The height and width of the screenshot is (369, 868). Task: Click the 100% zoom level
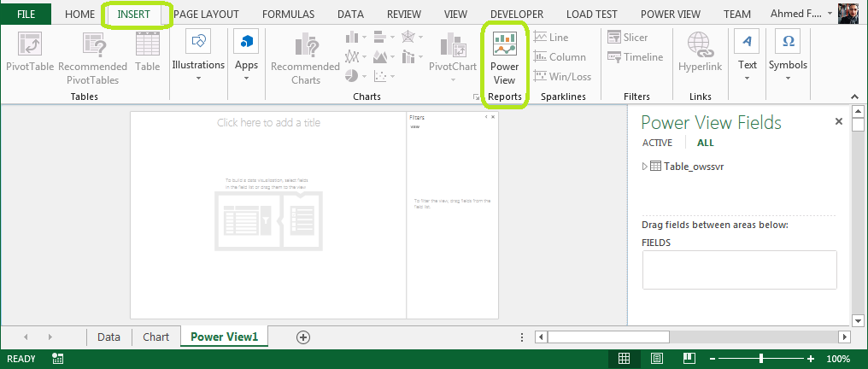click(x=839, y=359)
